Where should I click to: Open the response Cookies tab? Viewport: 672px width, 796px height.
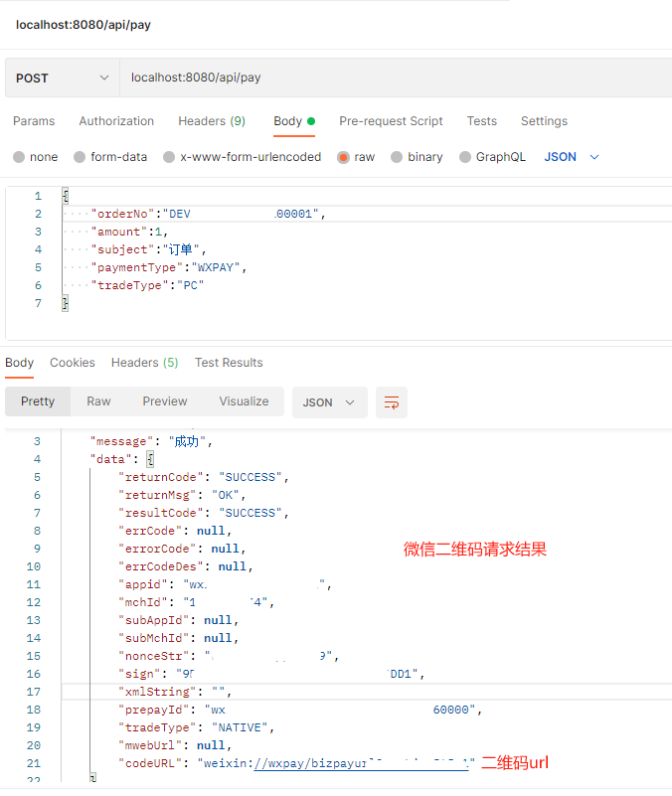point(73,363)
